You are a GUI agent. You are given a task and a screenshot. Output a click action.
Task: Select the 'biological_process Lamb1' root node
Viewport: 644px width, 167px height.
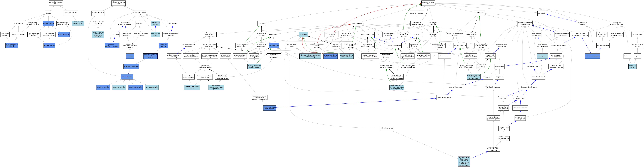(428, 3)
